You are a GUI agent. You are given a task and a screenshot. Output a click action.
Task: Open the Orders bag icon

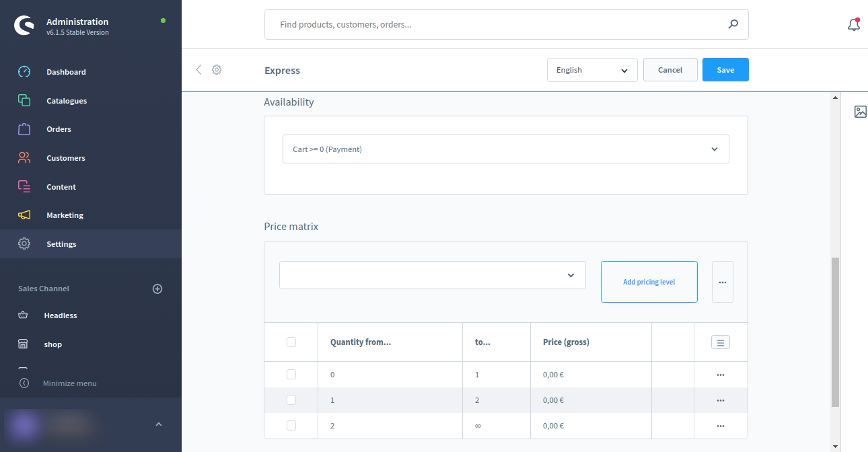coord(24,129)
